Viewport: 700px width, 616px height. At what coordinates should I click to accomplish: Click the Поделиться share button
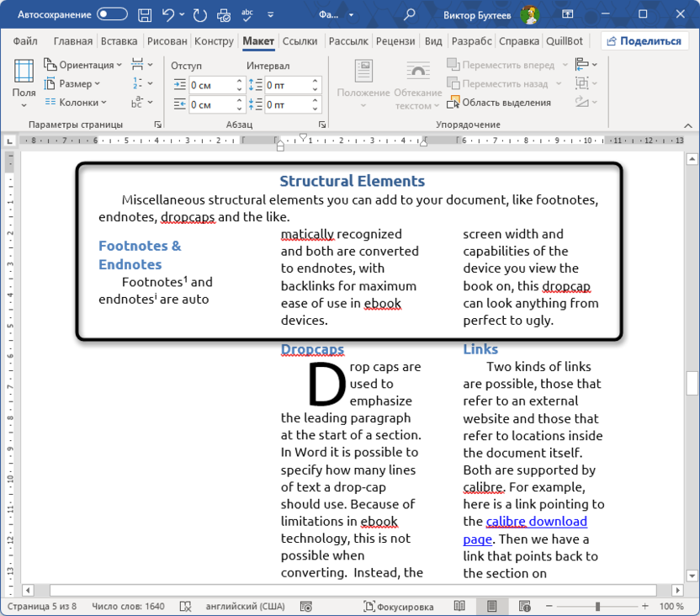tap(644, 41)
